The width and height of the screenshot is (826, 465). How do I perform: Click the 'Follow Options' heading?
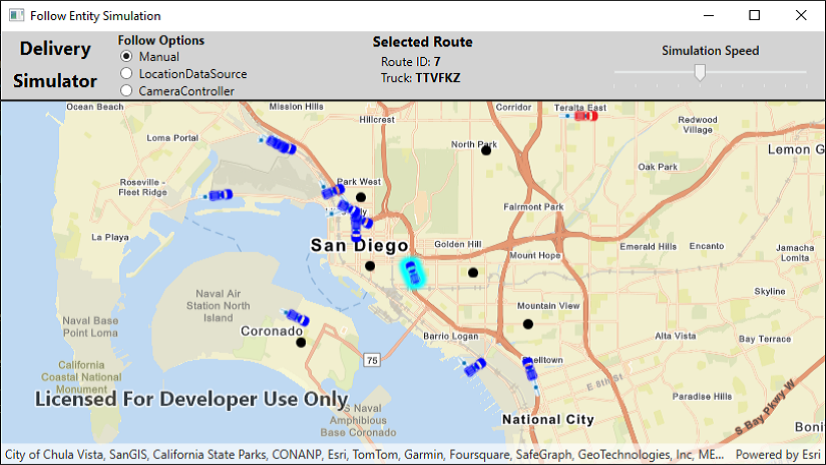pos(161,41)
